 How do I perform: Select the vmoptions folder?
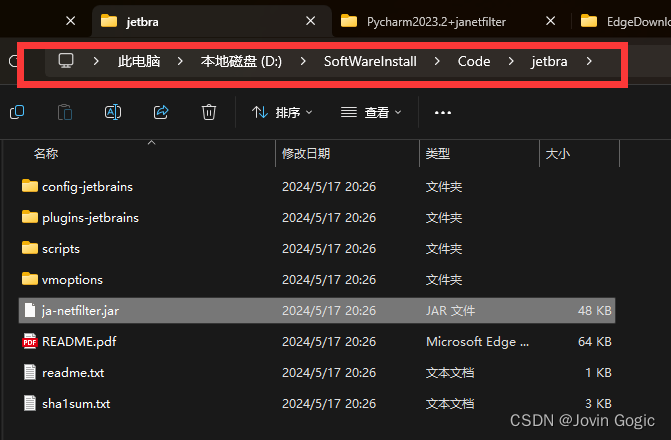pos(317,279)
